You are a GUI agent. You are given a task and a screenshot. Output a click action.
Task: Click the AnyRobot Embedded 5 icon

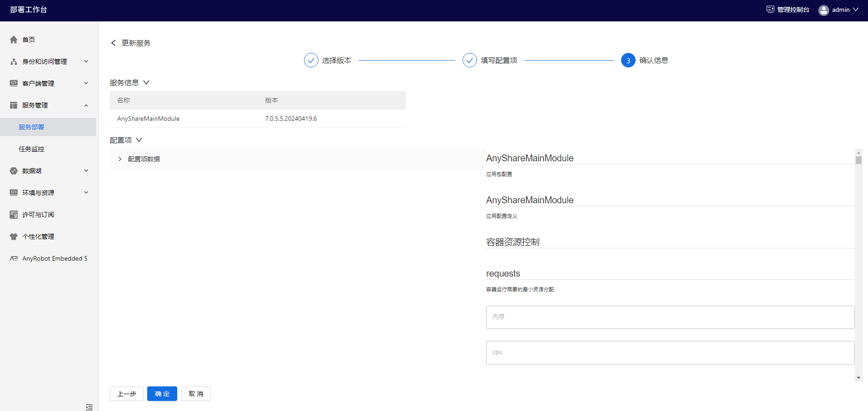coord(14,258)
